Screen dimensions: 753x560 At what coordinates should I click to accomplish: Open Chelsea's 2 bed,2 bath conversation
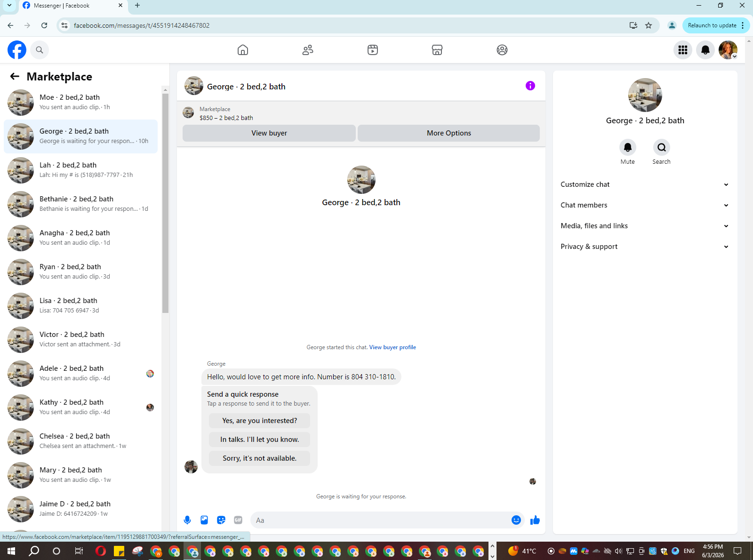81,441
